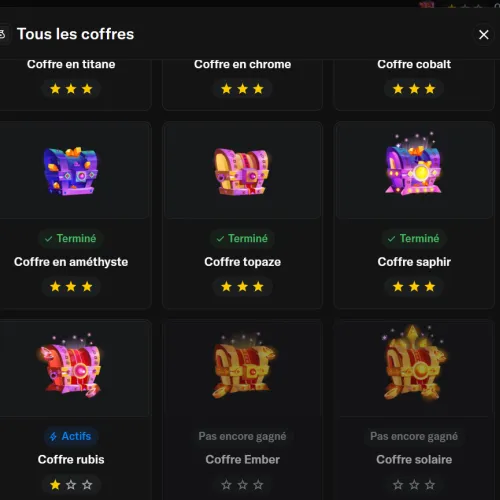Click the star rating under Coffre rubis

click(71, 484)
